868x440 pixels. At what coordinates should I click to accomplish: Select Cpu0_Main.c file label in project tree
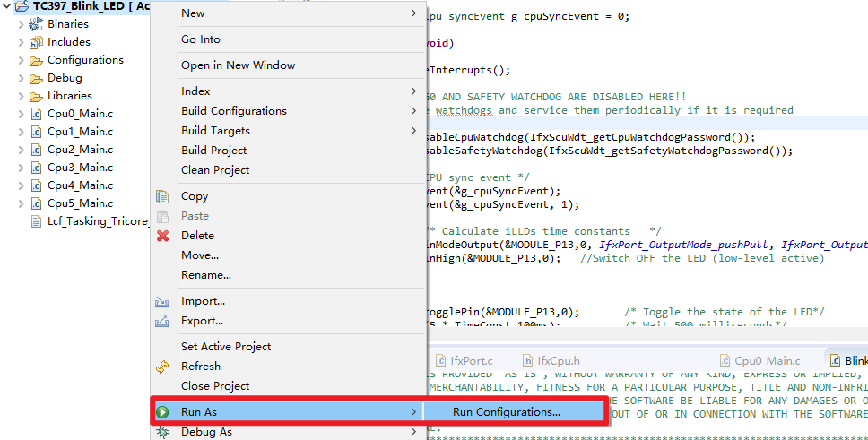(81, 114)
